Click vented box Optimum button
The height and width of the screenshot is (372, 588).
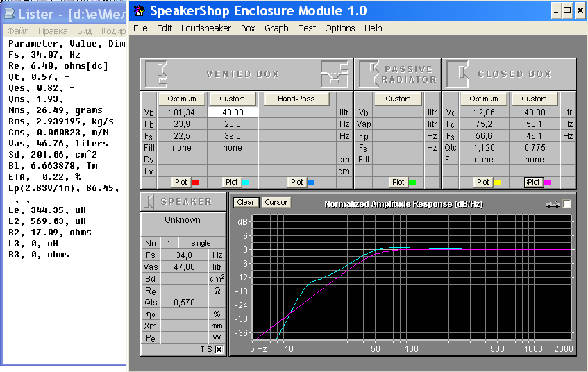(182, 99)
